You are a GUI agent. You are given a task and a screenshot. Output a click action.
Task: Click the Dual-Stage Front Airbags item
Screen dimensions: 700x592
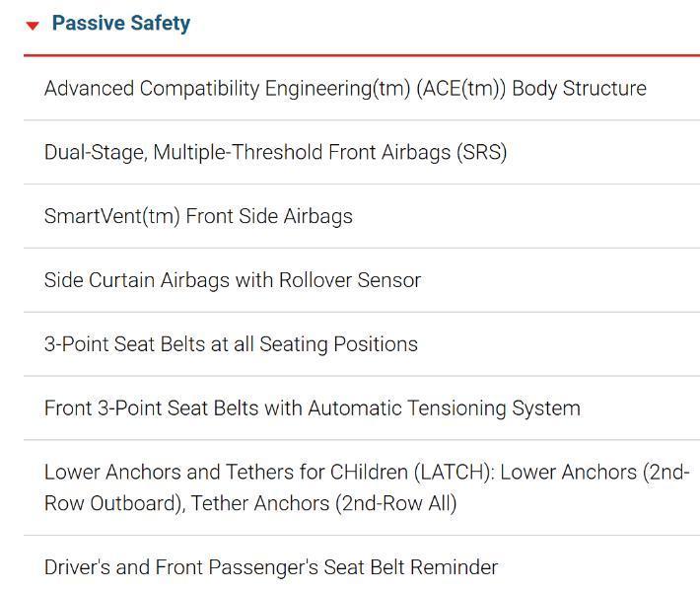[275, 153]
